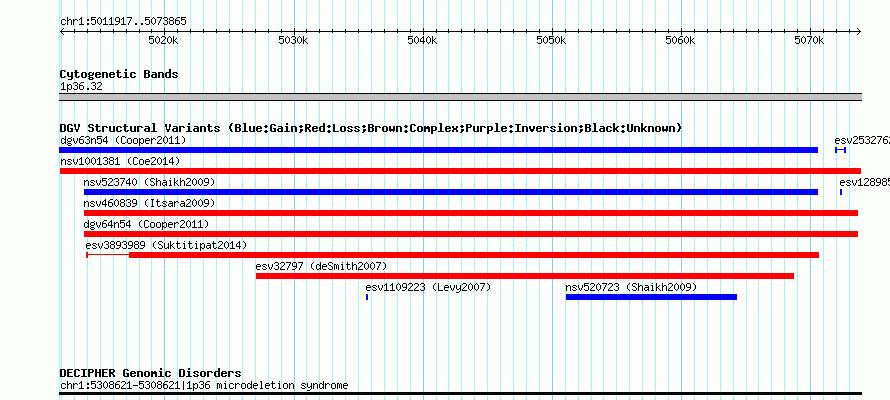Open the esv32797 (deSmith2007) label
890x400 pixels.
coord(321,266)
